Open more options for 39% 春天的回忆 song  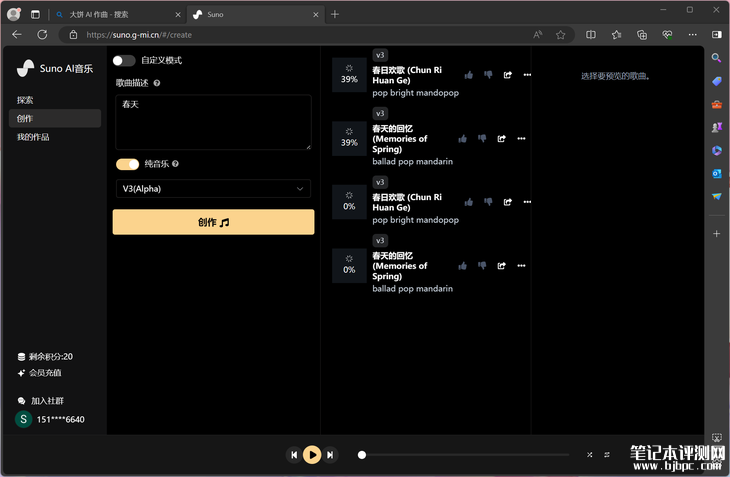(x=521, y=139)
